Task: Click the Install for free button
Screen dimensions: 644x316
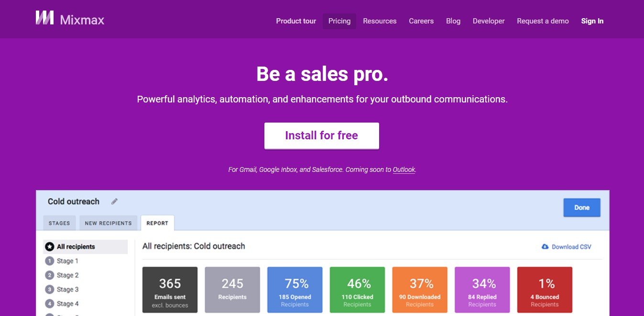Action: (322, 135)
